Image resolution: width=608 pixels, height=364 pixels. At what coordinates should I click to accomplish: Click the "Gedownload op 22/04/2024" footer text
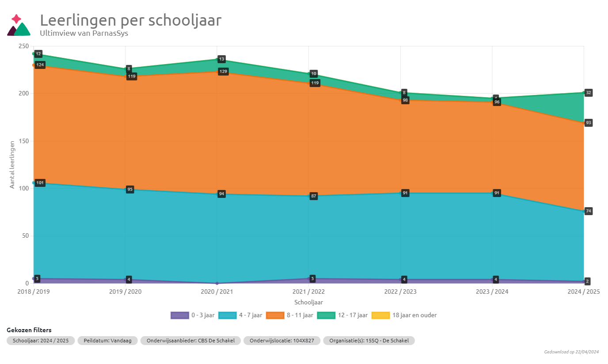click(571, 352)
